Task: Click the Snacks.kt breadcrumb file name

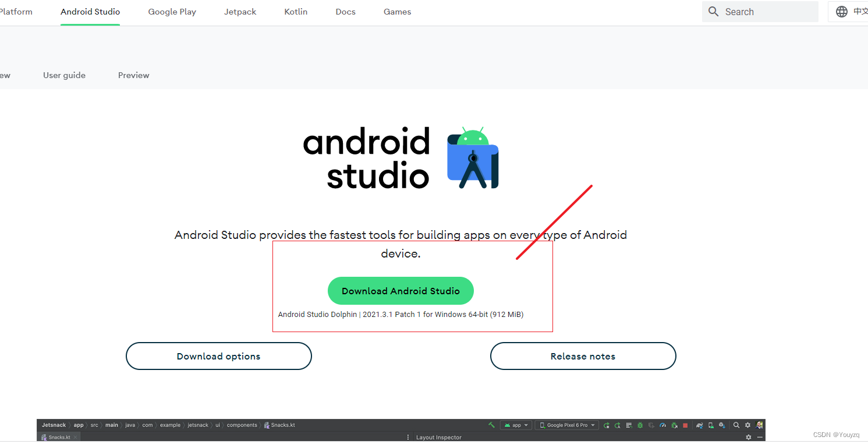Action: pyautogui.click(x=283, y=425)
